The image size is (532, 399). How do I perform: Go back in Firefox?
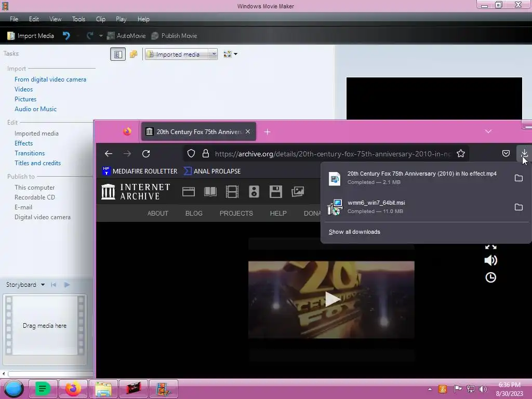click(108, 154)
